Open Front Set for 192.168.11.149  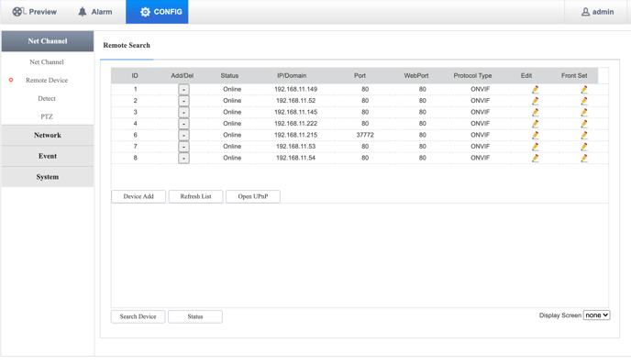(x=584, y=89)
